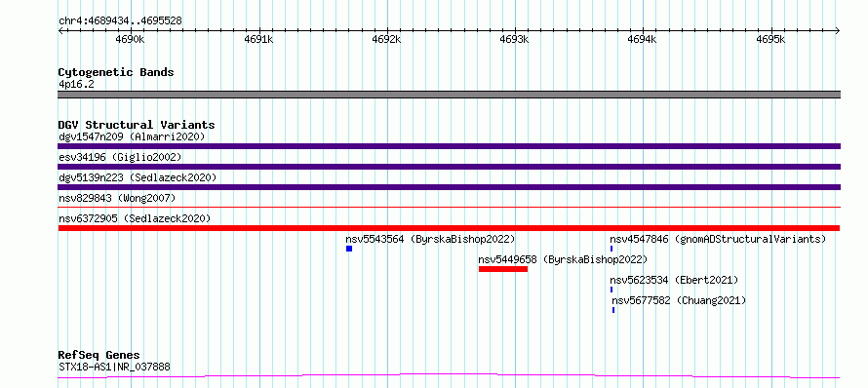Screen dimensions: 868x388
Task: Click the chr4:4689434..4695528 coordinates text
Action: [120, 20]
